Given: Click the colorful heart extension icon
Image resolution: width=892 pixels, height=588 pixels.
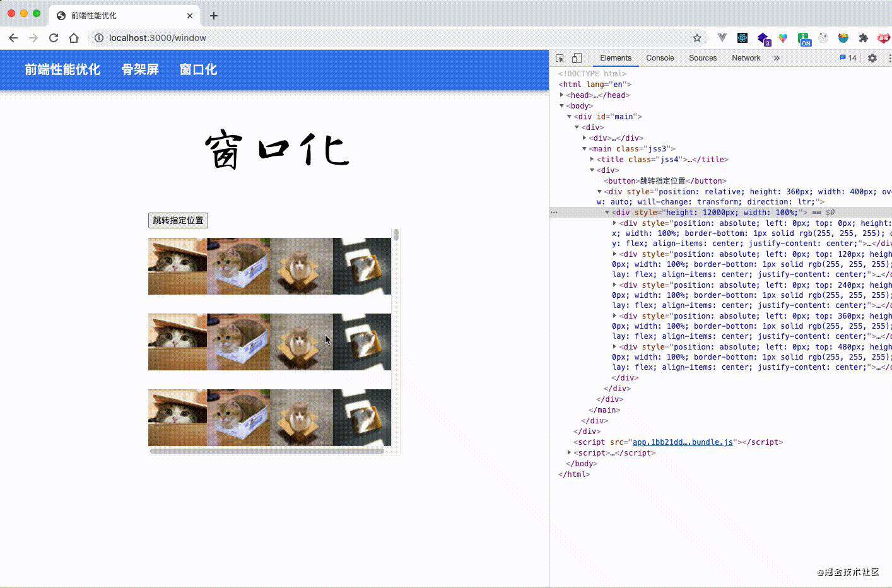Looking at the screenshot, I should (783, 38).
